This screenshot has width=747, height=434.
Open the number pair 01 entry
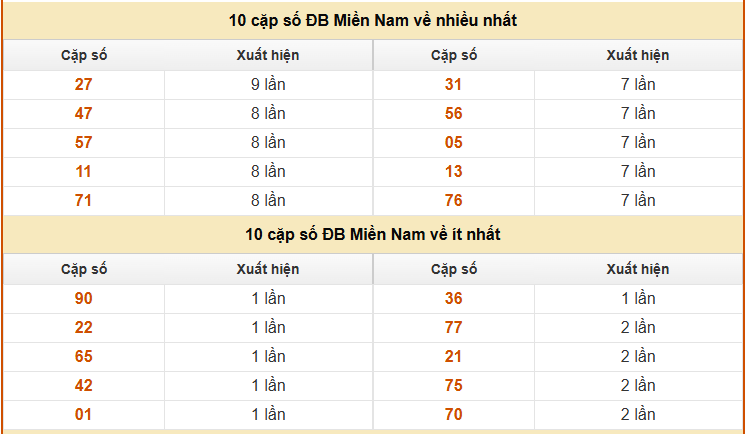coord(84,415)
